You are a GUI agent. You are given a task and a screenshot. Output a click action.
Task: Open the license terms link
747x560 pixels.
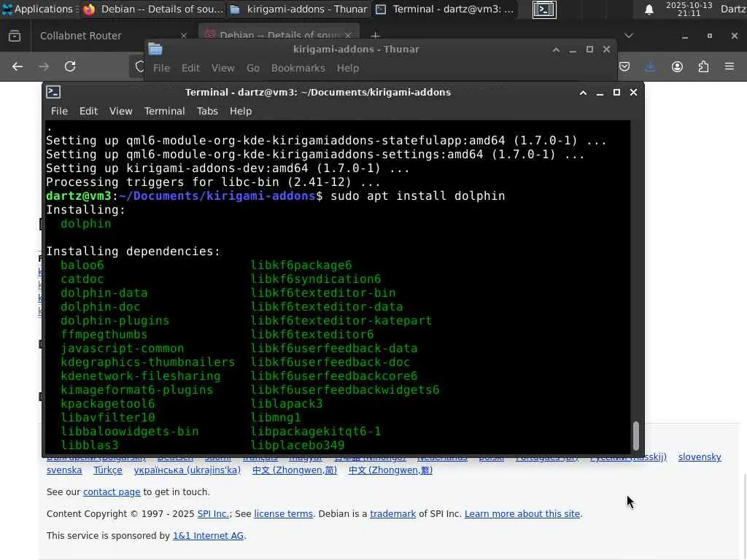click(x=284, y=514)
